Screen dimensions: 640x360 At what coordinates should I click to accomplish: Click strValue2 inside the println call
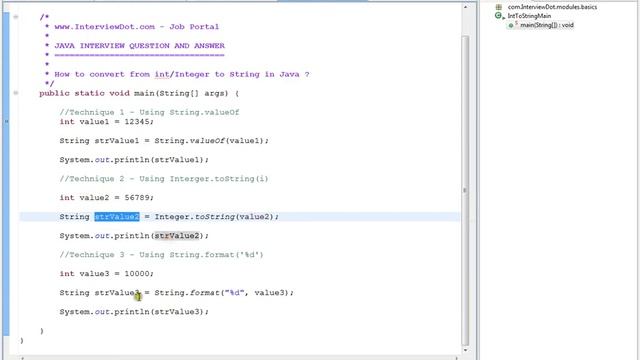pos(177,236)
